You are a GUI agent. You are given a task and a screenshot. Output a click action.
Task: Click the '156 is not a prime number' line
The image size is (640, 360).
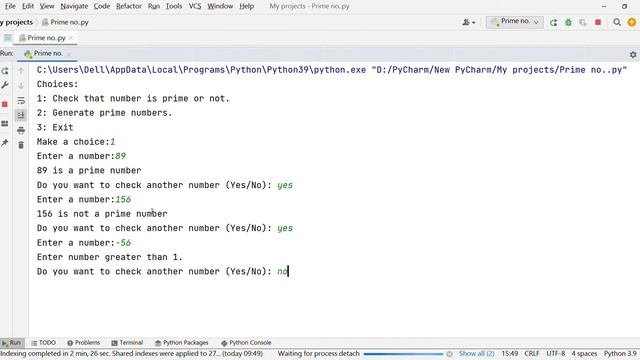[x=102, y=214]
